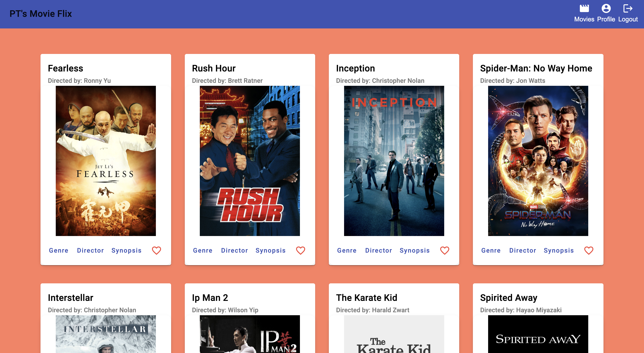View Director for Spider-Man: No Way Home
This screenshot has width=644, height=353.
[x=522, y=250]
